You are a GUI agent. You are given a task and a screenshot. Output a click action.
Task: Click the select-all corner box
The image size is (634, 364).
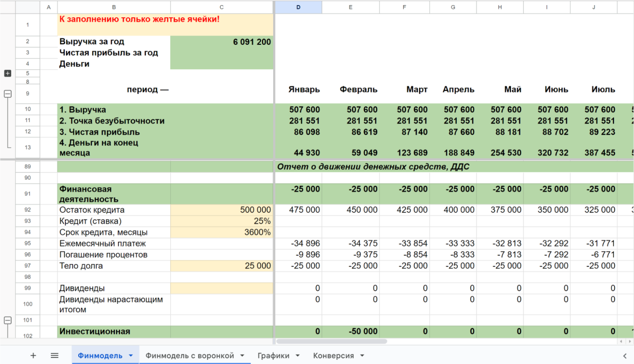[28, 7]
